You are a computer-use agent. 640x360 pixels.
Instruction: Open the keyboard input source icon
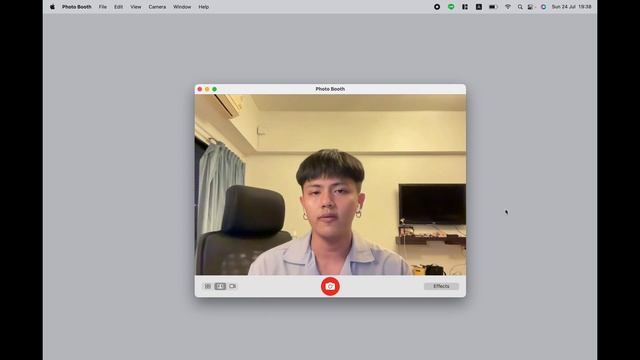(479, 7)
